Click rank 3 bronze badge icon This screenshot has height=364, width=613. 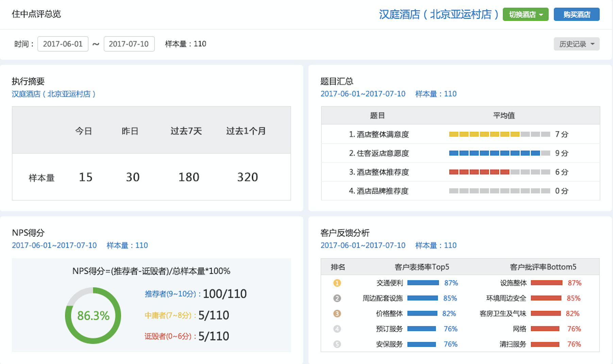tap(337, 314)
